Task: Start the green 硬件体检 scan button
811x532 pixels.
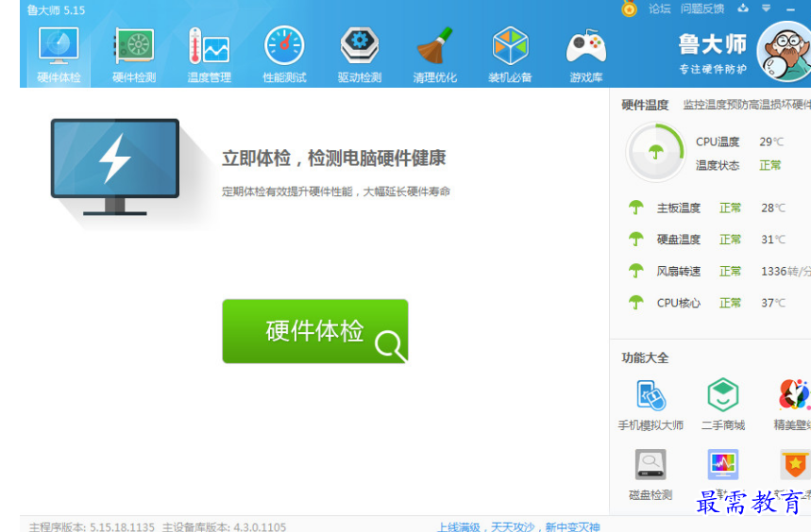Action: (x=315, y=331)
